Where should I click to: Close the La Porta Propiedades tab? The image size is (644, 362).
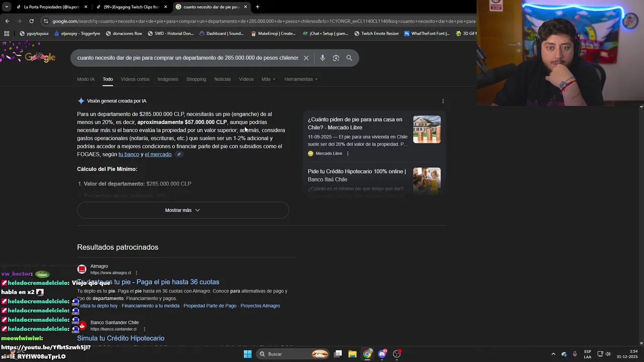tap(86, 7)
